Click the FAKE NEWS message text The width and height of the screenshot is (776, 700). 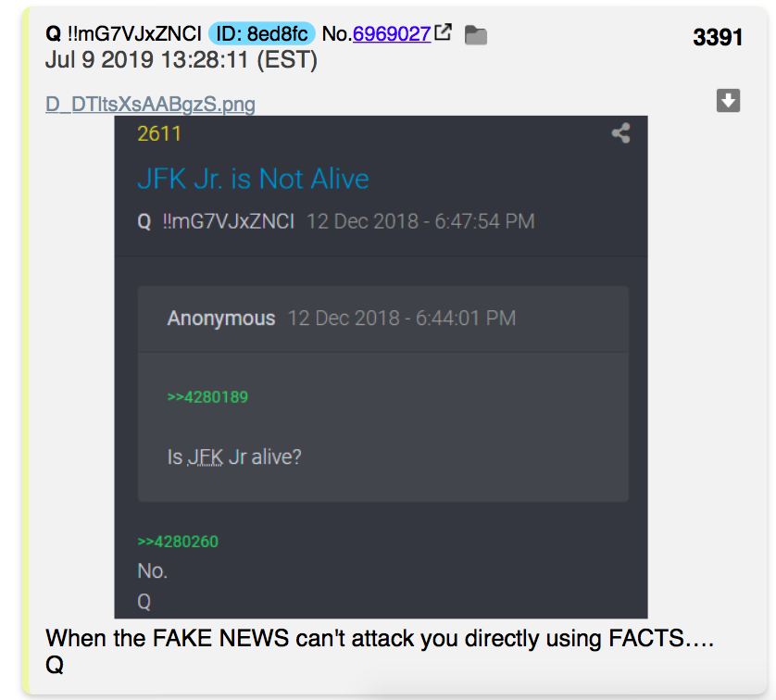(x=380, y=638)
